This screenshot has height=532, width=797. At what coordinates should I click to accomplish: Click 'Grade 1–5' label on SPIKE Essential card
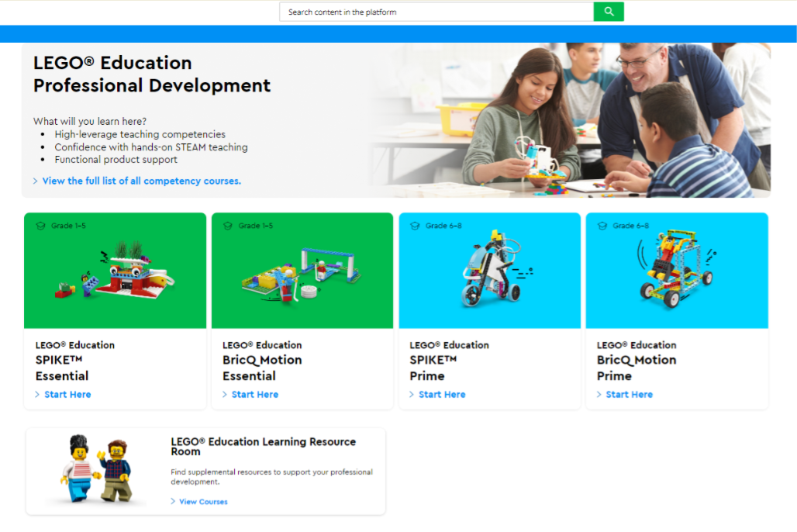68,226
